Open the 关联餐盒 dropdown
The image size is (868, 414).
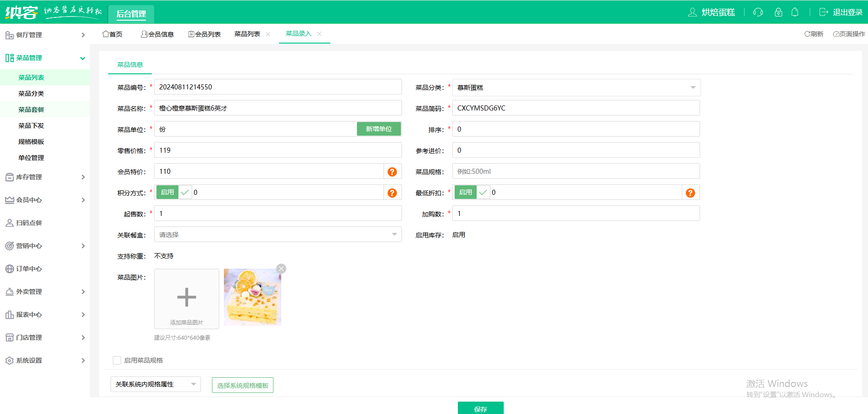tap(278, 234)
